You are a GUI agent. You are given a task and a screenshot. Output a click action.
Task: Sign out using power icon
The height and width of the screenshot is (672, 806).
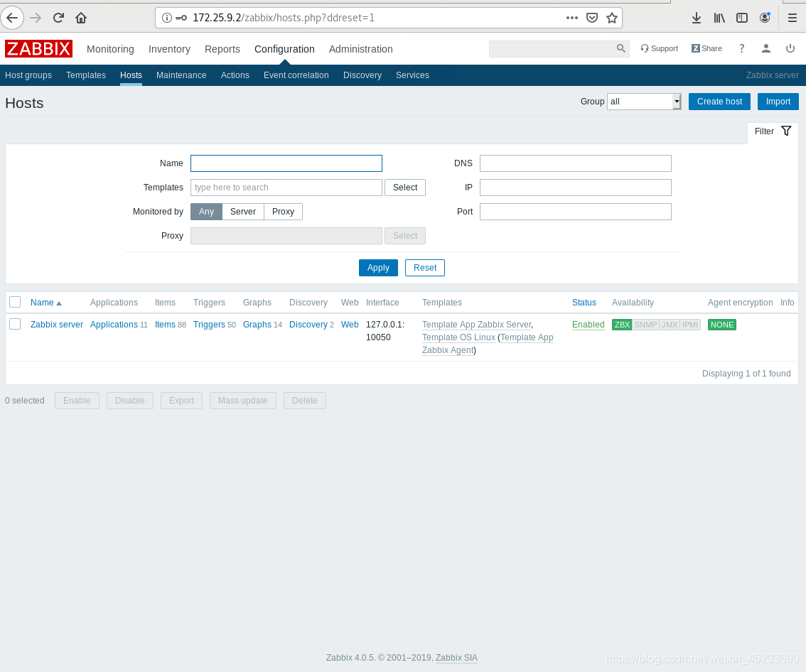point(790,48)
